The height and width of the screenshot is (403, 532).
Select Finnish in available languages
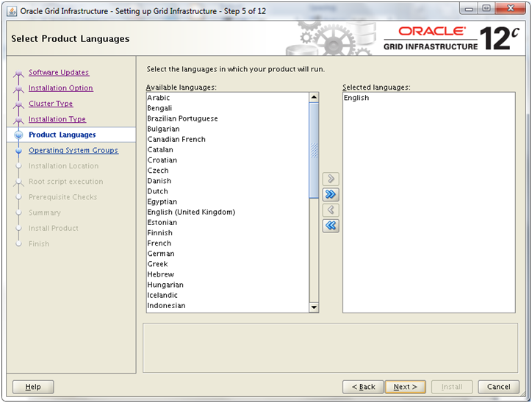tap(228, 233)
